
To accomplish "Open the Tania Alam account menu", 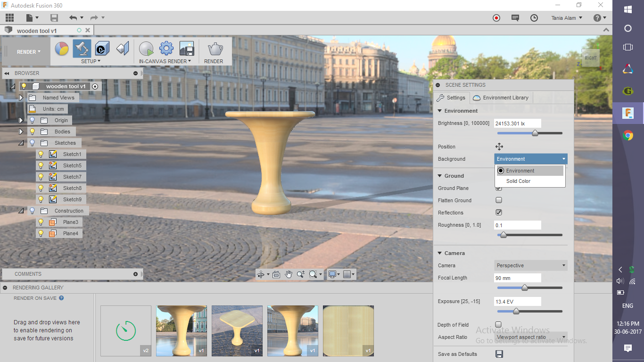I will coord(567,18).
